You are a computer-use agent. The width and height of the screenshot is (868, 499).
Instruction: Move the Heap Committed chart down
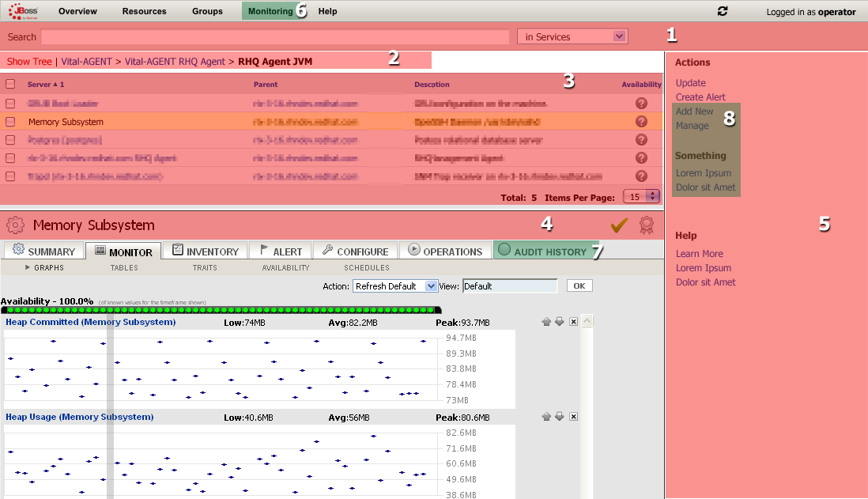coord(560,322)
